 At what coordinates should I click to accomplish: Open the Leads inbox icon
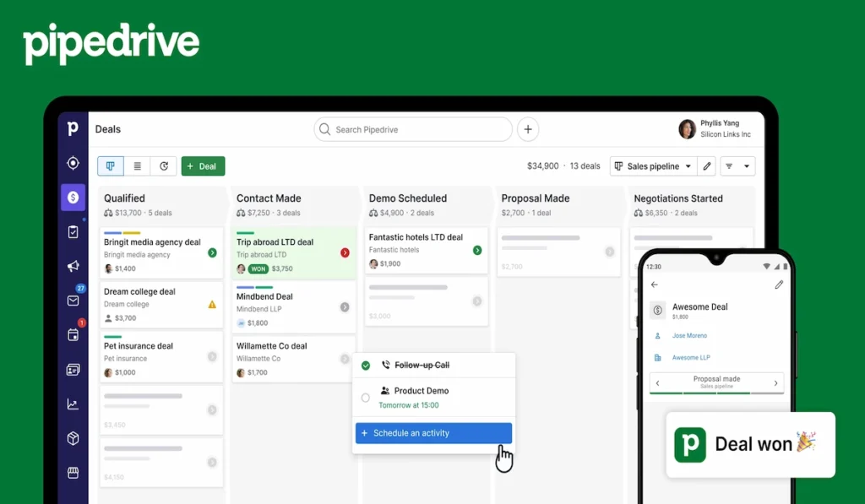[73, 163]
